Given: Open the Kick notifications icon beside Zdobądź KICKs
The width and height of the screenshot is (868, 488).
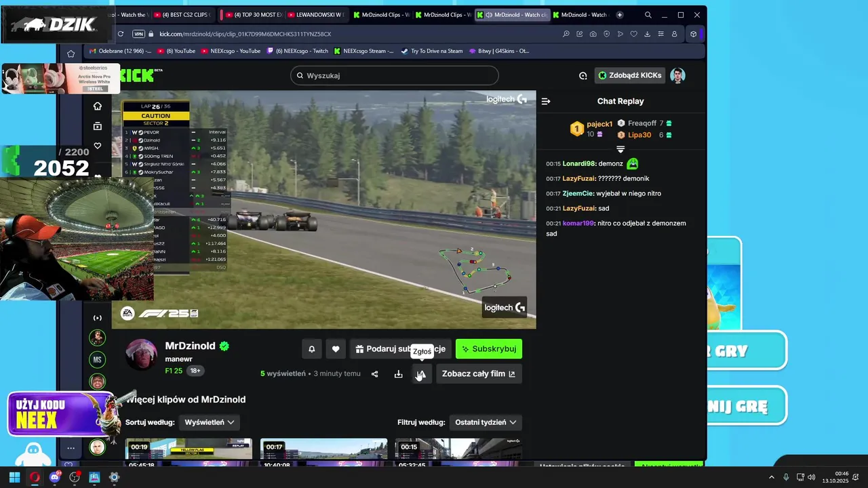Looking at the screenshot, I should [583, 75].
